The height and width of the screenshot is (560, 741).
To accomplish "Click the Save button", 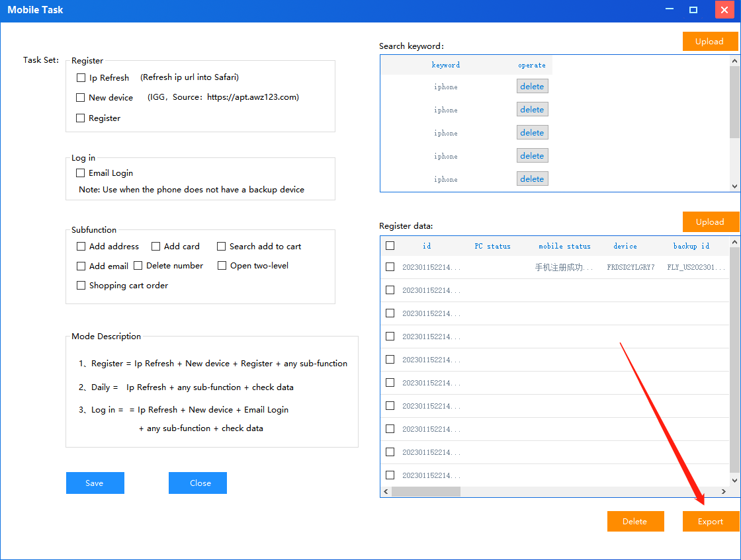I will tap(95, 483).
